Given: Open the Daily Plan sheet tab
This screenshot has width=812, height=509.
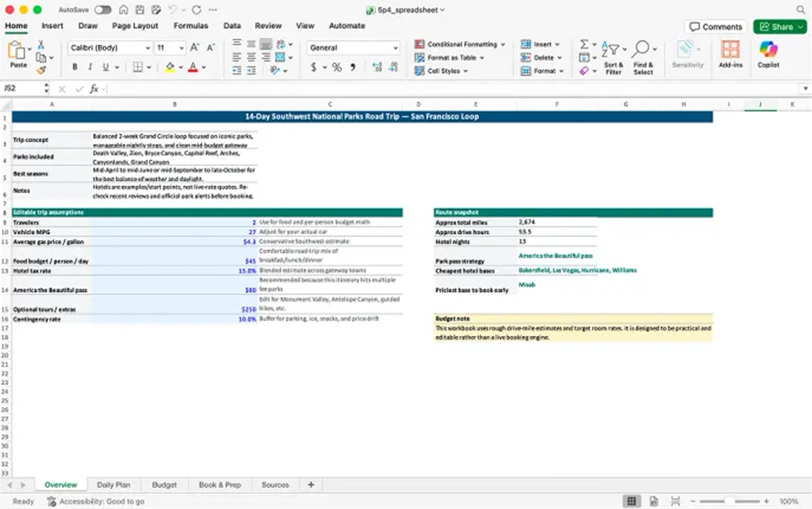Looking at the screenshot, I should click(113, 485).
